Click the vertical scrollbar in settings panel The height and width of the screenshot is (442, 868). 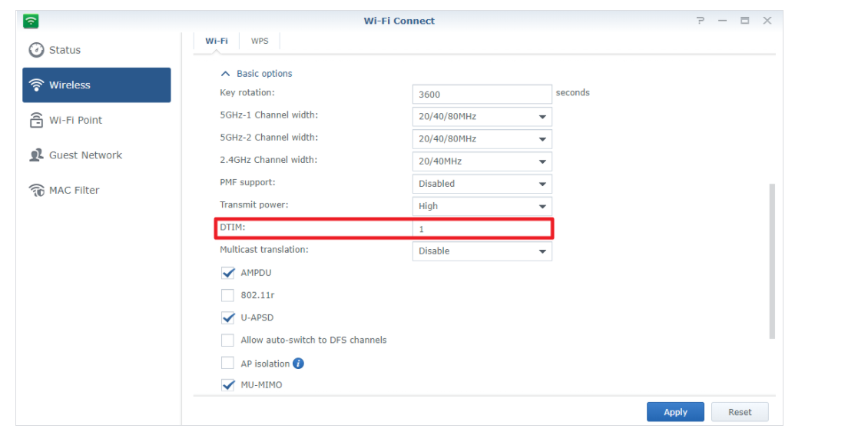click(771, 261)
